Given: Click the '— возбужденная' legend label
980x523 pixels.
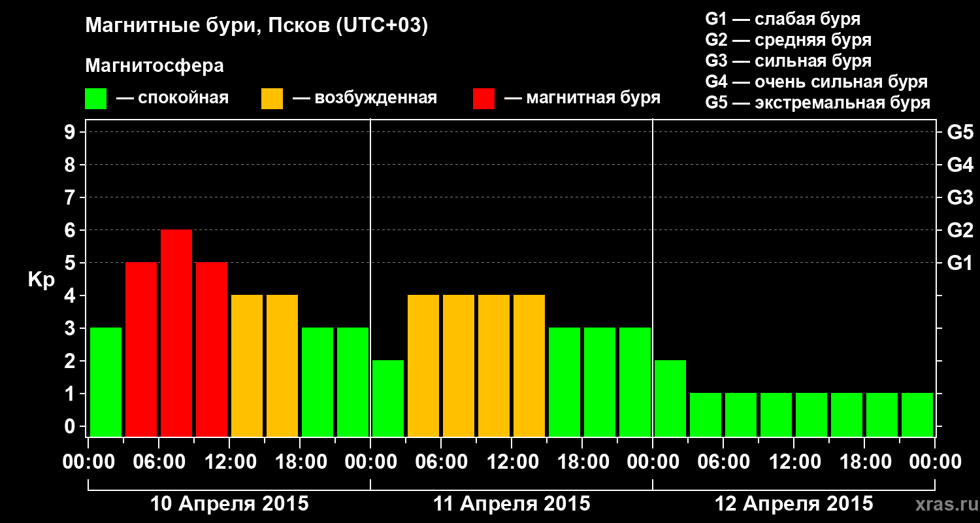Looking at the screenshot, I should tap(365, 98).
